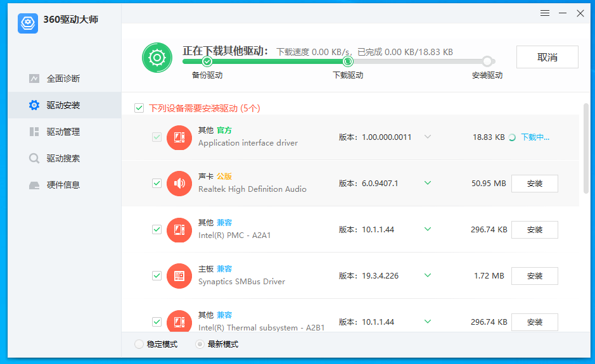This screenshot has height=364, width=595.
Task: Click the 驱动搜索 magnifier icon
Action: tap(34, 158)
